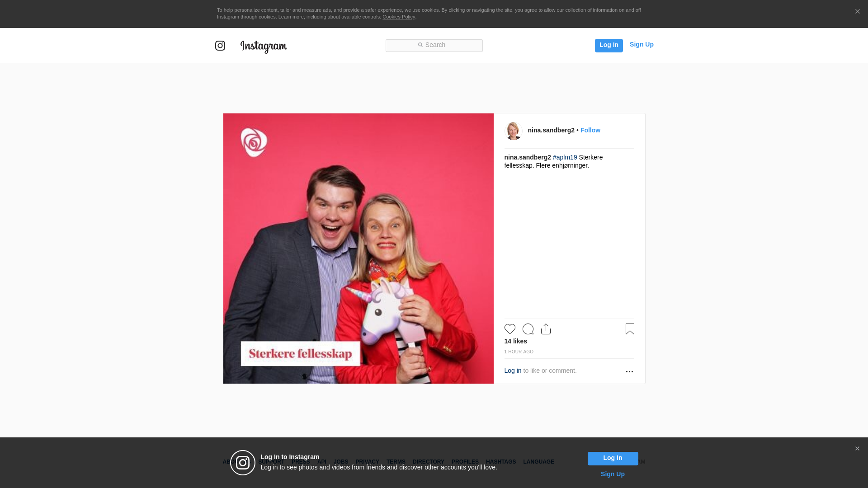Click Sign Up in bottom banner
868x488 pixels.
pos(613,474)
